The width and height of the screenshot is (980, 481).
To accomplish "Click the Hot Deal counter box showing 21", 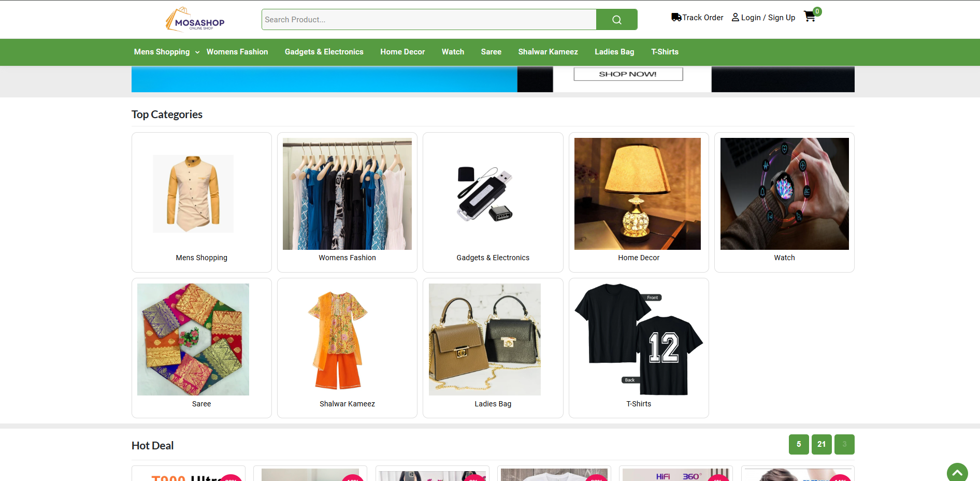I will click(821, 444).
